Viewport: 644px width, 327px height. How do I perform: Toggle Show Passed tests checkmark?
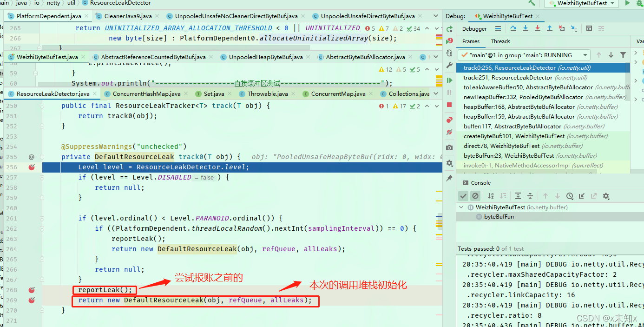point(463,196)
